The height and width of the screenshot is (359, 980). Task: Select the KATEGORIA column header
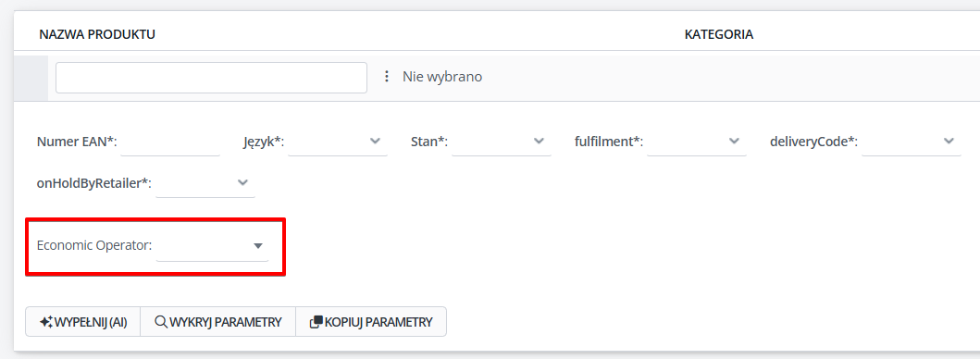pos(719,34)
